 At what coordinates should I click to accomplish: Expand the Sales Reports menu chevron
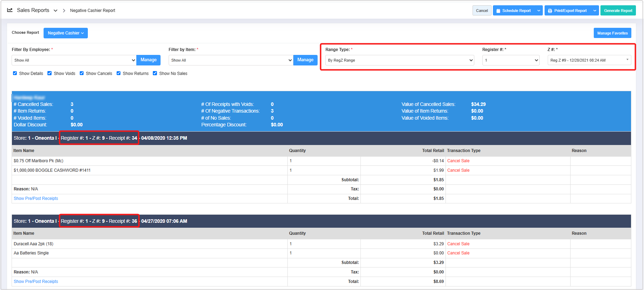pos(56,11)
